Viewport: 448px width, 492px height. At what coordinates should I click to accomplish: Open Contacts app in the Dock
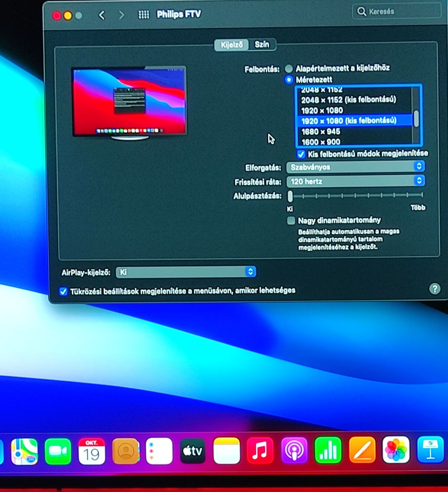[x=126, y=451]
